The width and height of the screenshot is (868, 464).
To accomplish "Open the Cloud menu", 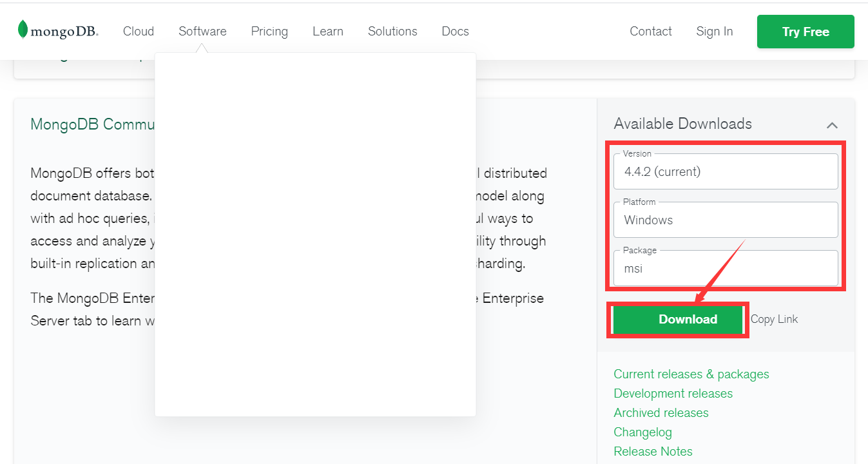I will click(139, 31).
